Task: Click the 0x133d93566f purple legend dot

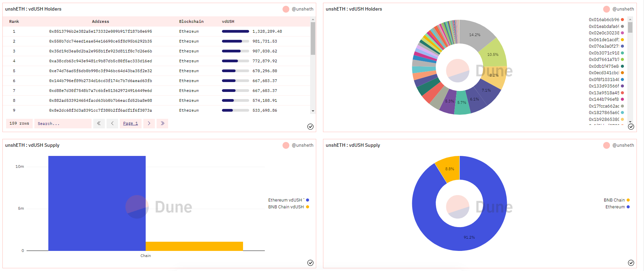Action: [623, 86]
